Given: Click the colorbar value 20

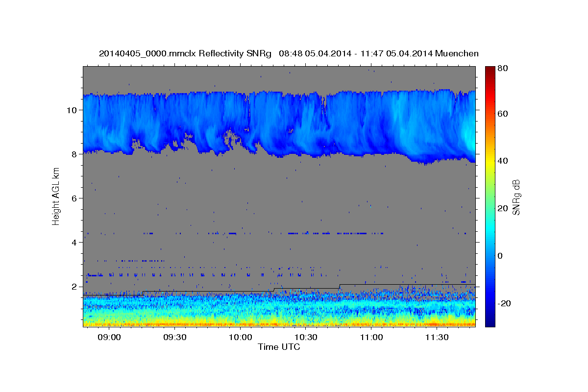Looking at the screenshot, I should point(502,208).
